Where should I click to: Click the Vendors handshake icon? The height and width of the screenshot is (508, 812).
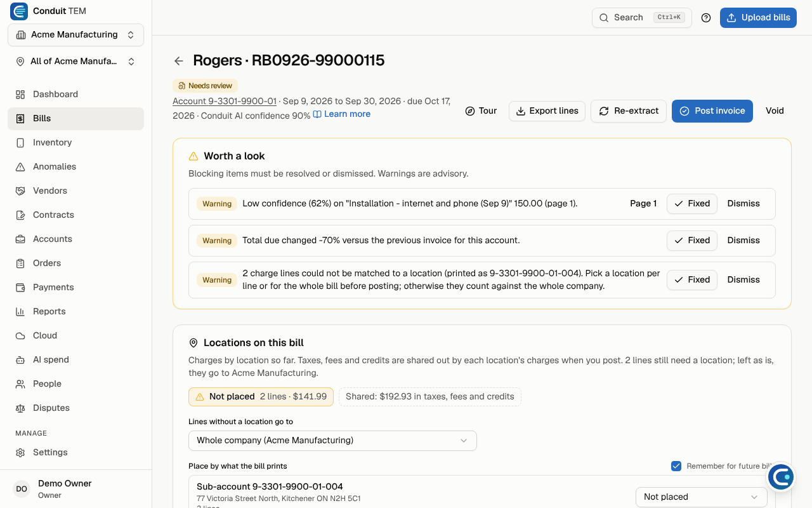pyautogui.click(x=20, y=190)
